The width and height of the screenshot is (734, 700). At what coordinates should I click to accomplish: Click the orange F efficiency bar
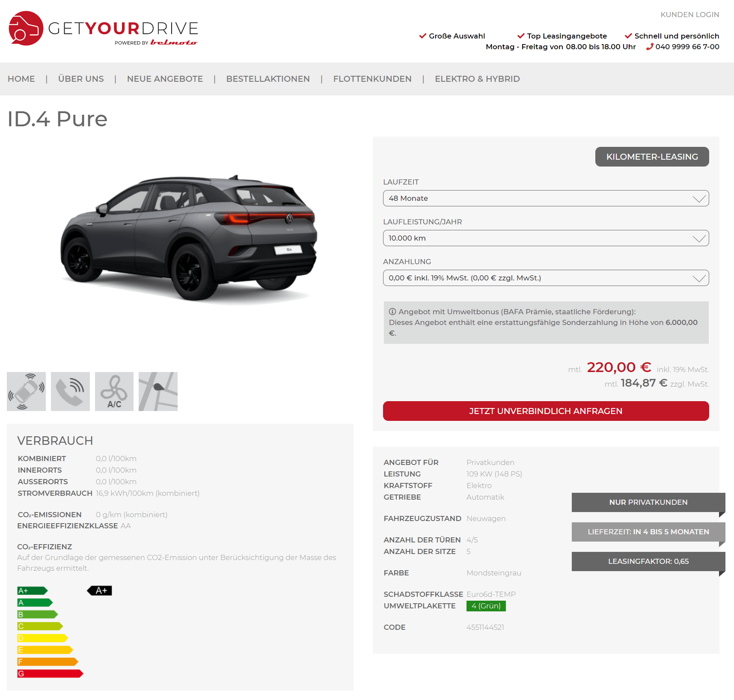(x=48, y=662)
